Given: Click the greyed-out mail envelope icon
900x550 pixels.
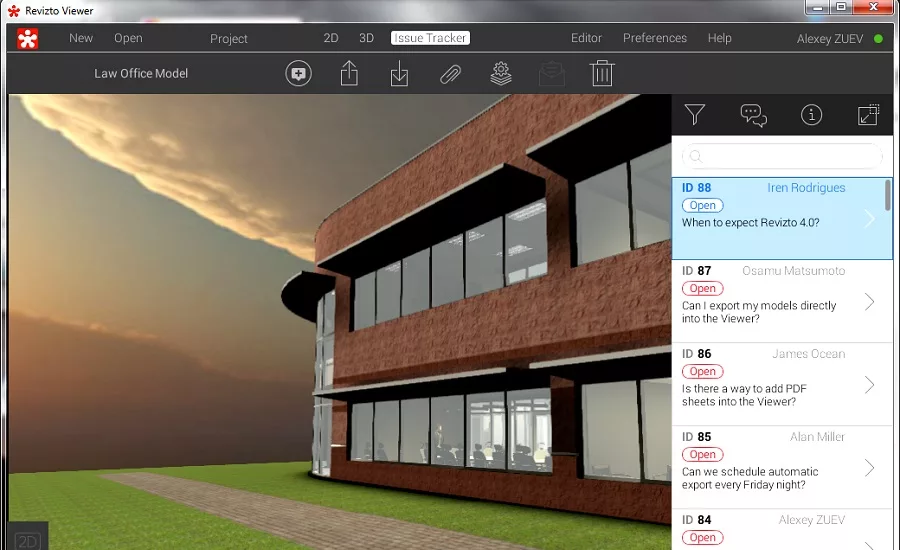Looking at the screenshot, I should tap(552, 74).
